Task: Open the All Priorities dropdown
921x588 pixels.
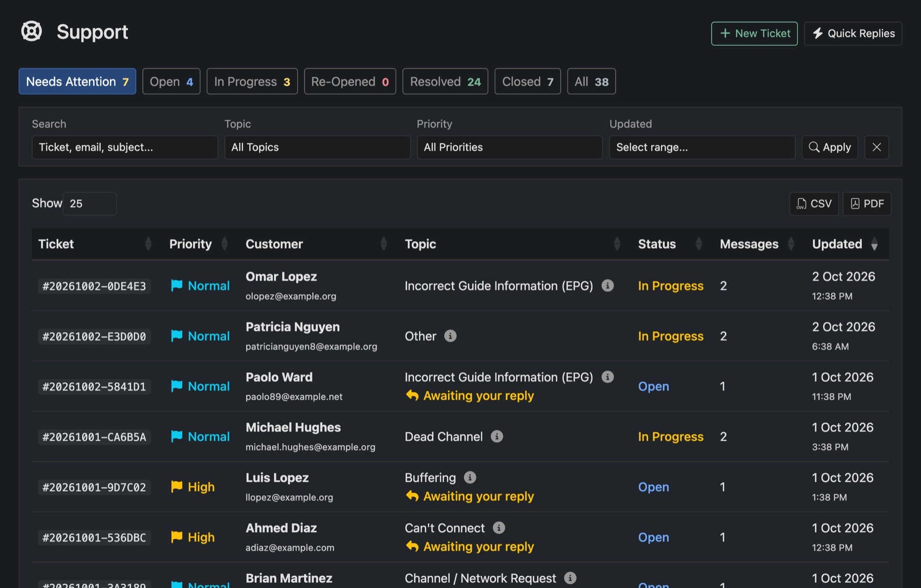Action: pos(510,147)
